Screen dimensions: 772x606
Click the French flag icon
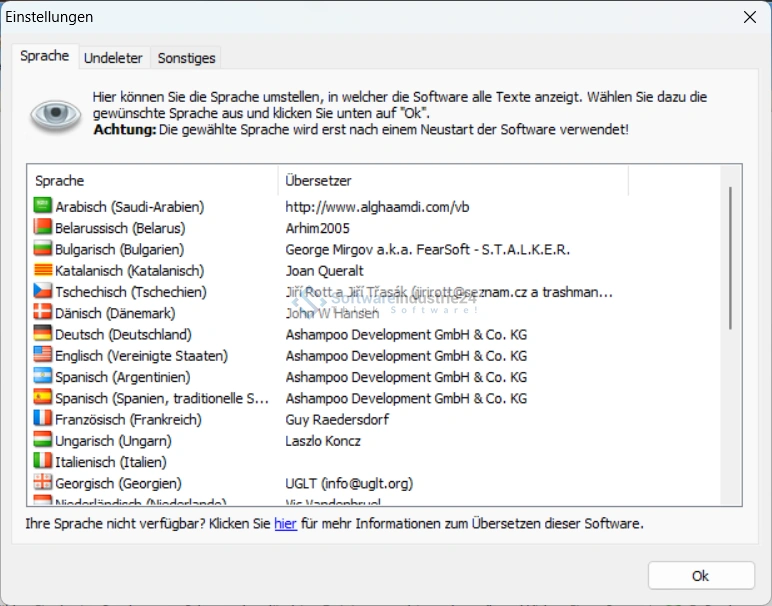coord(43,419)
